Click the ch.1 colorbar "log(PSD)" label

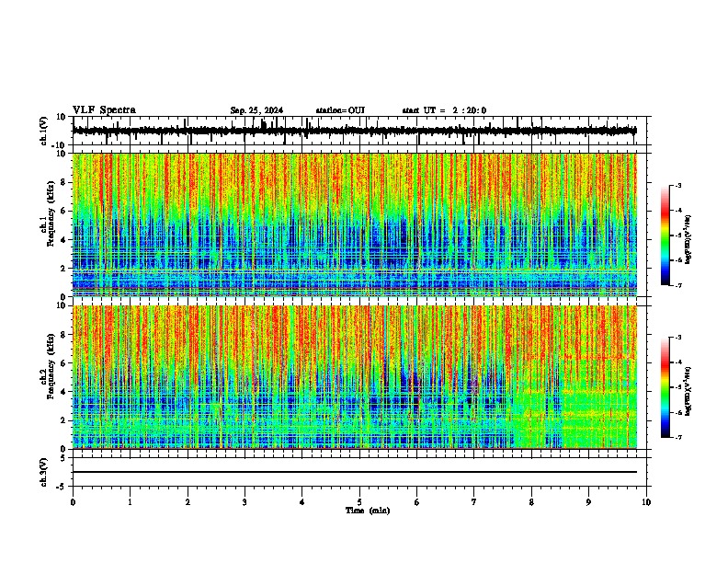[x=688, y=240]
